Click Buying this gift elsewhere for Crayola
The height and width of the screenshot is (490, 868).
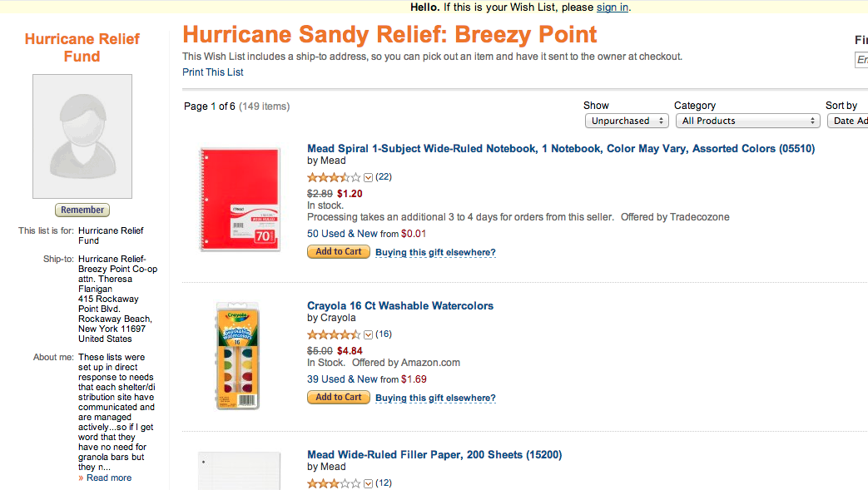[x=435, y=398]
